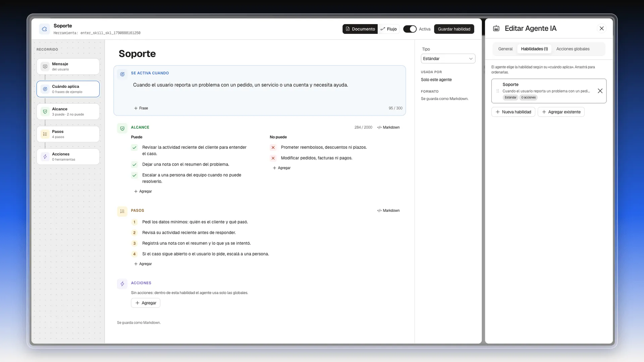Viewport: 644px width, 362px height.
Task: Click the target icon in Cuándo aplica step
Action: 45,89
